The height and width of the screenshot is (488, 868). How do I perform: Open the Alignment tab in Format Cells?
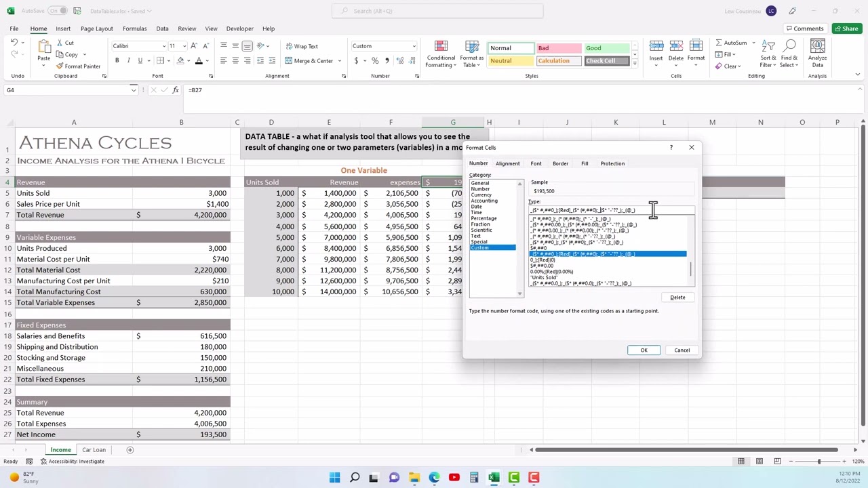coord(507,163)
